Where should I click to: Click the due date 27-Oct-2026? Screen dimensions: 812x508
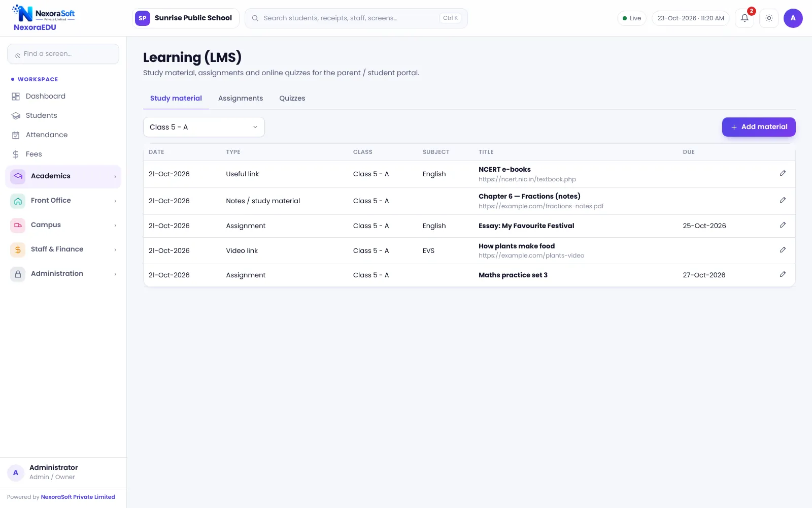pos(704,275)
